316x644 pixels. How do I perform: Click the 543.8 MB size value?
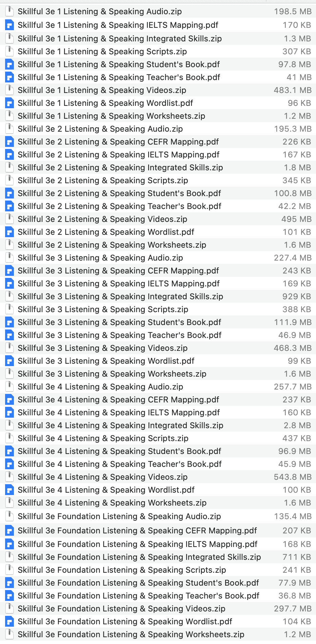[x=293, y=477]
